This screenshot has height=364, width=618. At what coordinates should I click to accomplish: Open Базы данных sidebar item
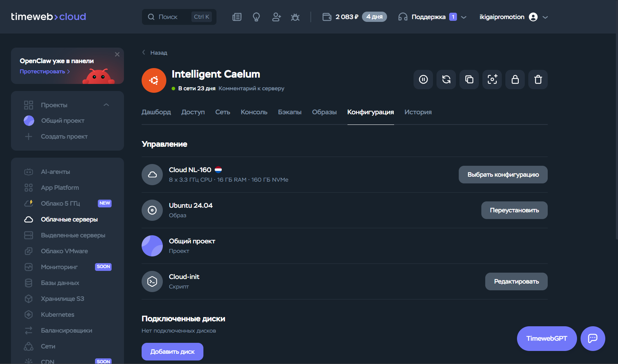coord(60,283)
